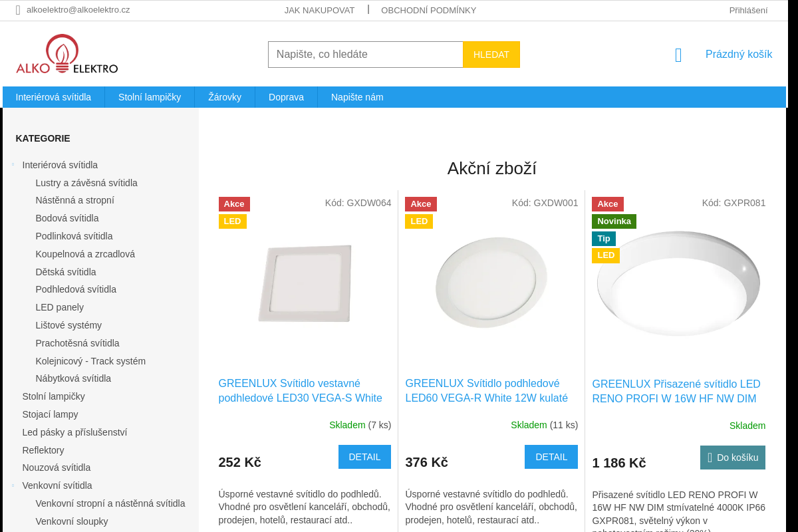Open the Stolní lampičky navigation tab
This screenshot has height=532, width=798.
pyautogui.click(x=150, y=97)
